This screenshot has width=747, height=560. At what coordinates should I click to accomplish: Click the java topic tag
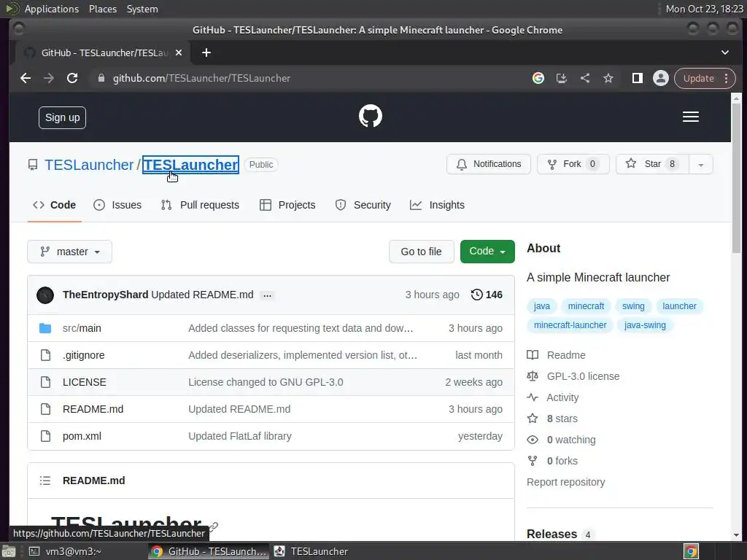(x=542, y=306)
